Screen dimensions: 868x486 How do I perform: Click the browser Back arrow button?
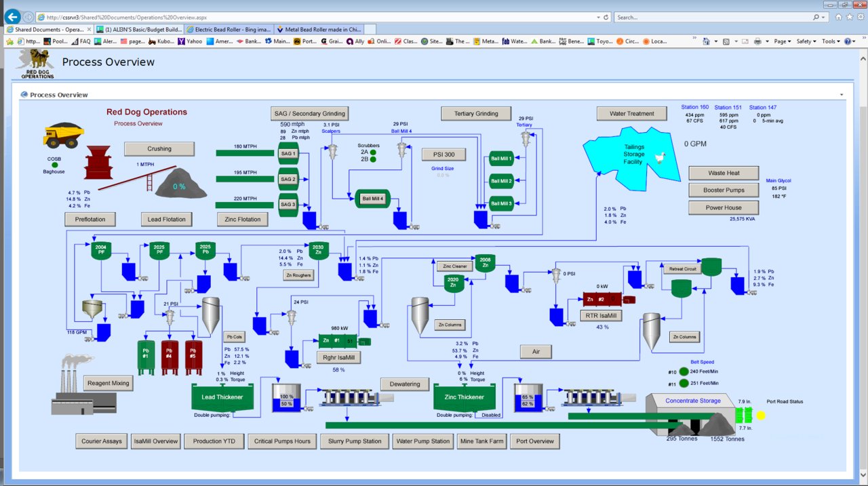click(12, 16)
